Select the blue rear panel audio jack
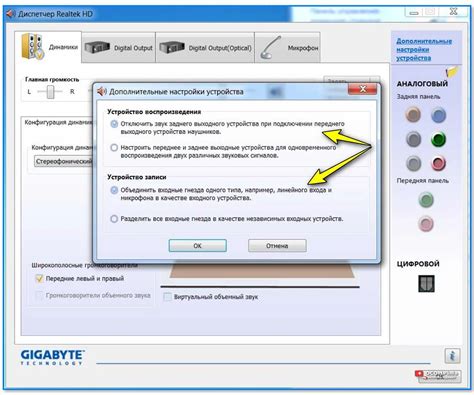The image size is (474, 395). pos(438,115)
